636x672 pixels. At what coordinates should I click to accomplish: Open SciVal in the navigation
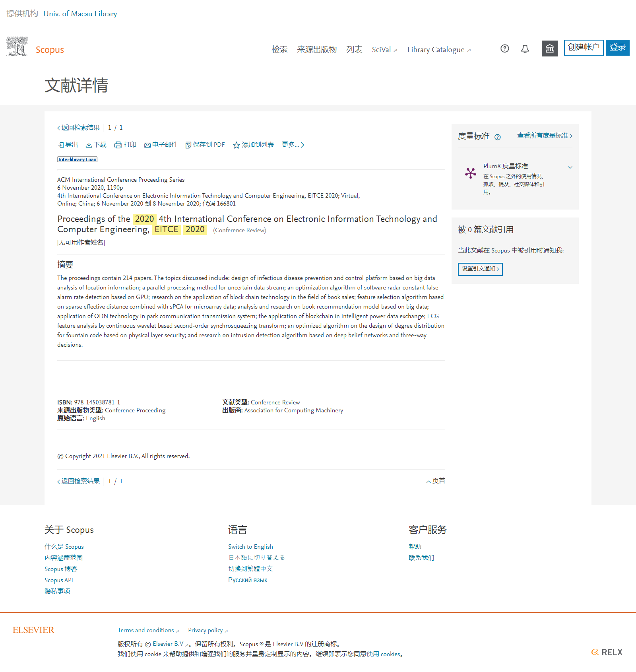point(384,50)
